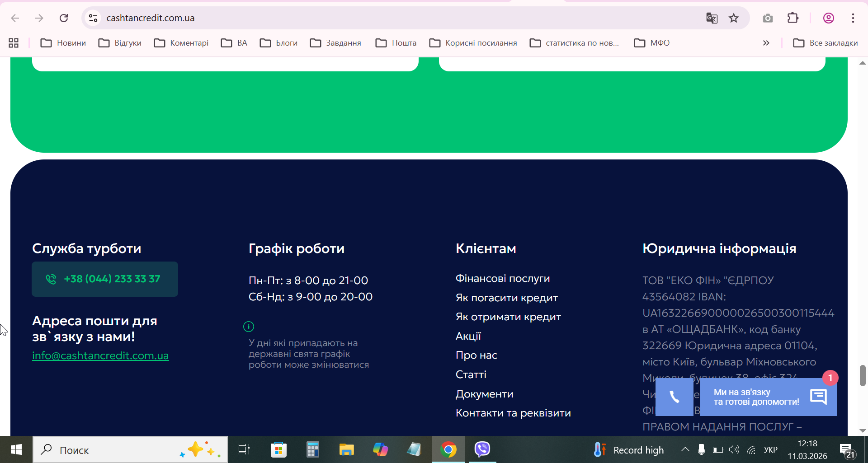
Task: Open the camera screenshot tool icon
Action: pos(768,18)
